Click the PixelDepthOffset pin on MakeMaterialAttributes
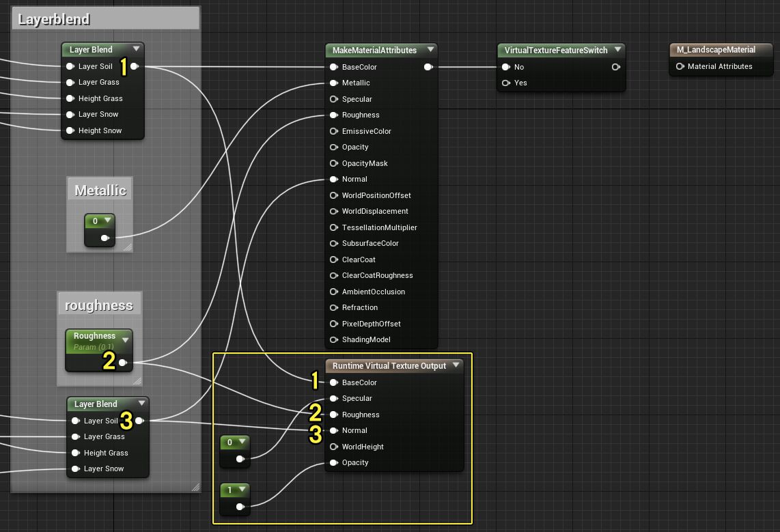 tap(333, 324)
